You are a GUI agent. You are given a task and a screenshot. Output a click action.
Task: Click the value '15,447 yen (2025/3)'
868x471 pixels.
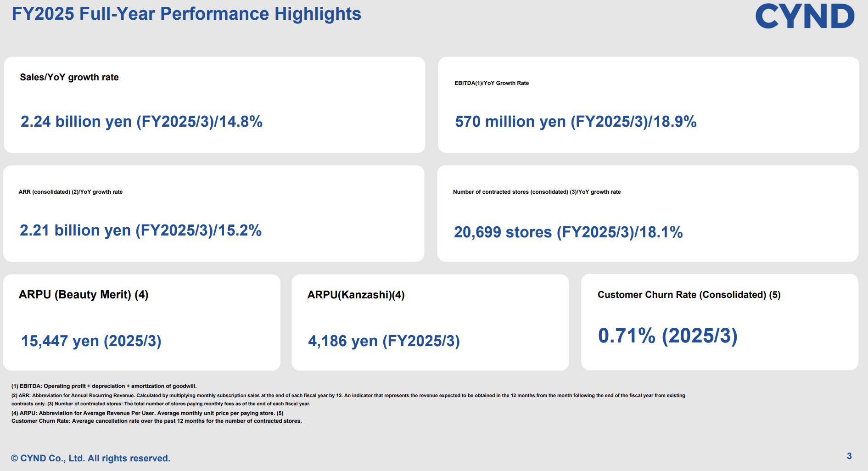pos(91,341)
